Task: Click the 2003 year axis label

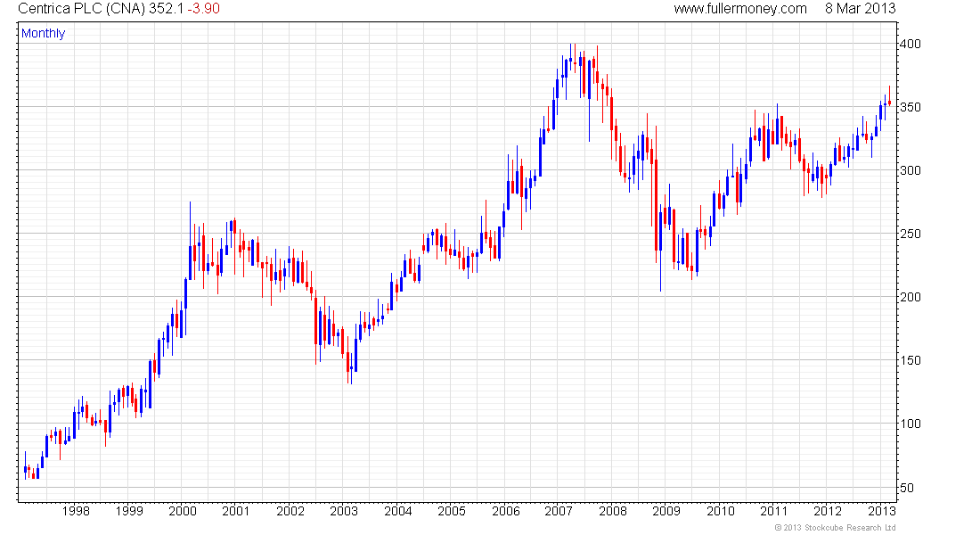Action: point(344,511)
